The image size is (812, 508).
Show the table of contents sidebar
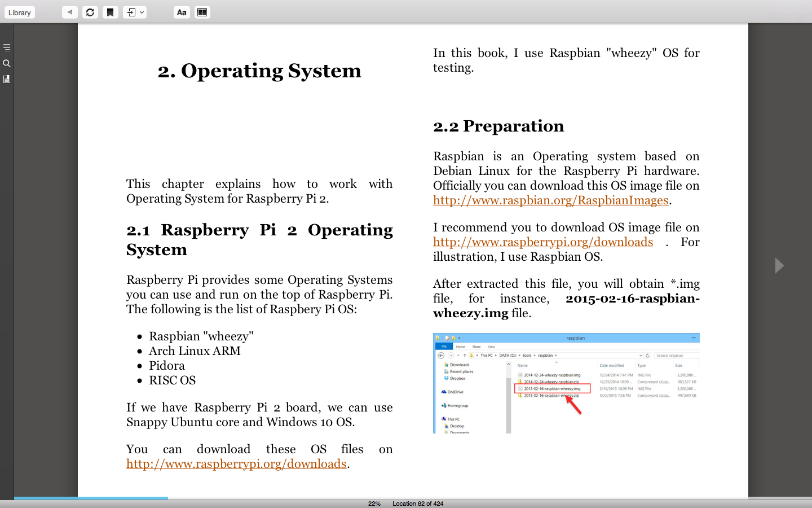pyautogui.click(x=7, y=47)
